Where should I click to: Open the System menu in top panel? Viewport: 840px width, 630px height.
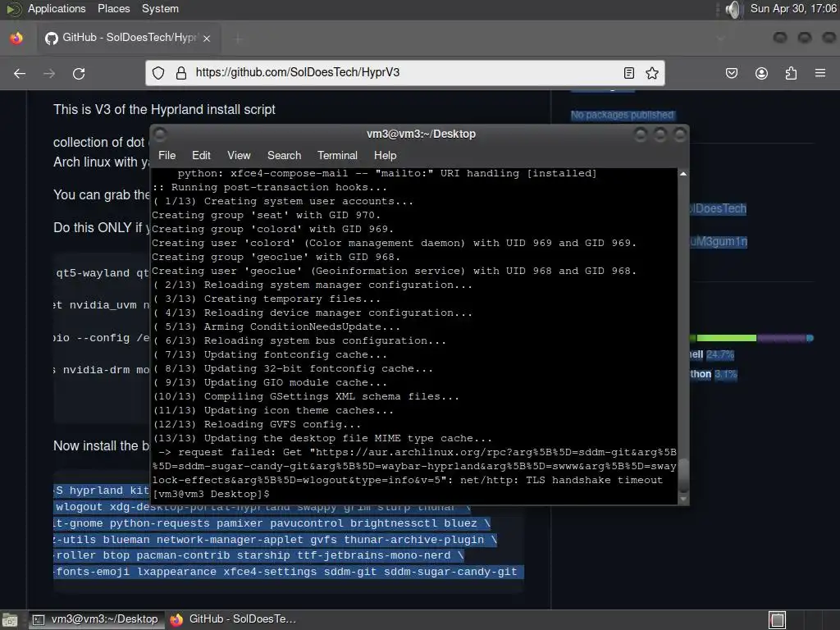coord(160,8)
